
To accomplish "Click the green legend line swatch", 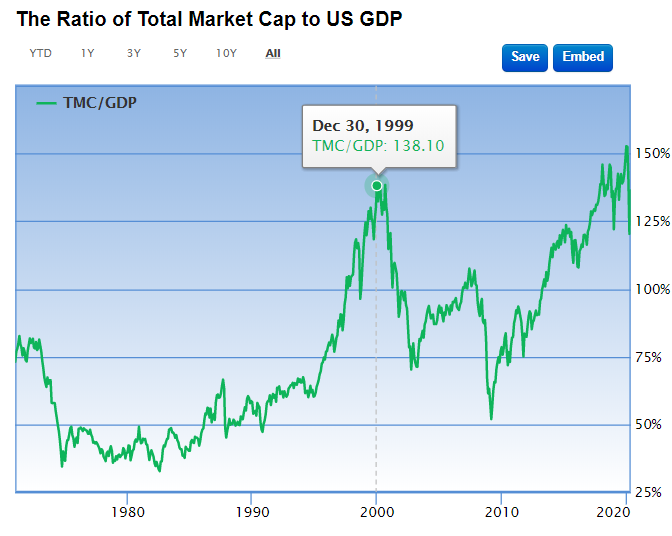I will (x=47, y=102).
